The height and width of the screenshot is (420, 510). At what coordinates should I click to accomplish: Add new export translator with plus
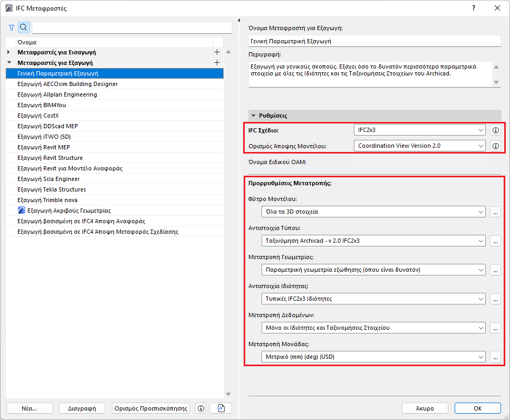(216, 63)
